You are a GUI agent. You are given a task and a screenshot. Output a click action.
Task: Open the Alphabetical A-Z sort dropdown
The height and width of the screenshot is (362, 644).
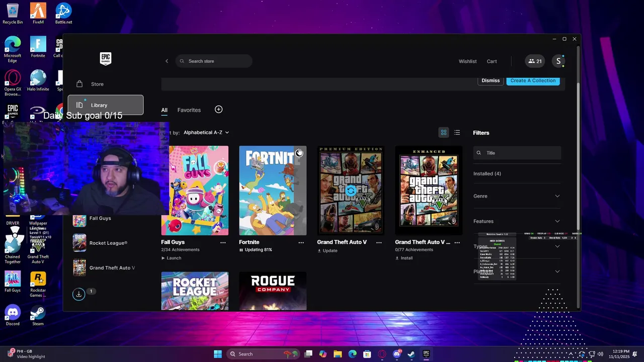tap(206, 133)
